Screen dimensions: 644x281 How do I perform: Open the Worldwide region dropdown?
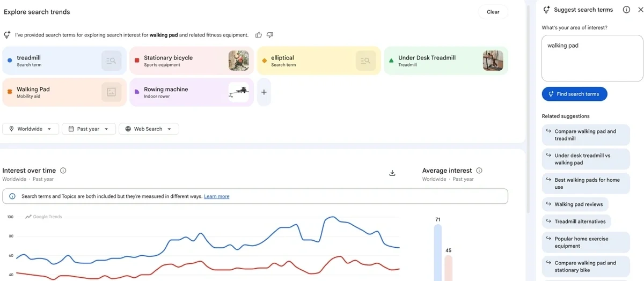click(x=31, y=129)
